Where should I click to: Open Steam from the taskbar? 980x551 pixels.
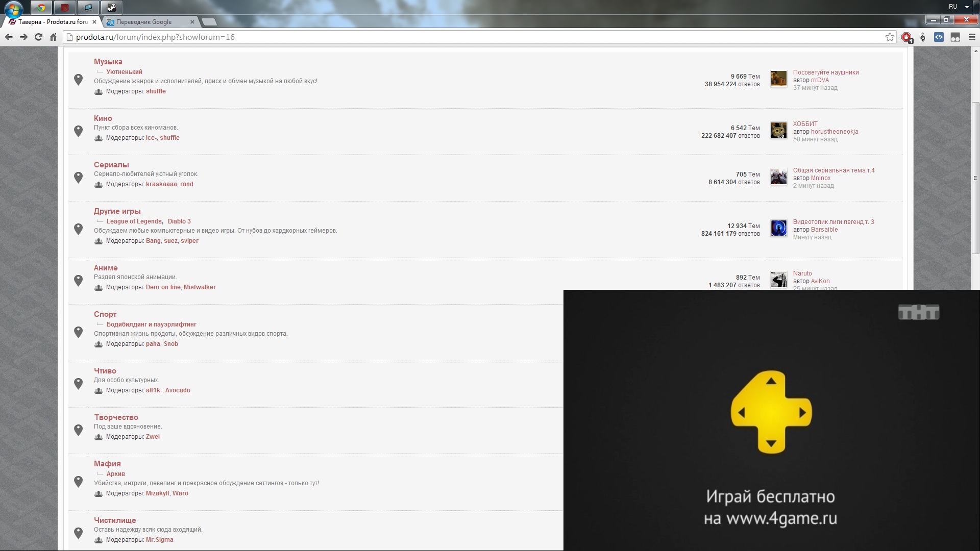pos(111,8)
